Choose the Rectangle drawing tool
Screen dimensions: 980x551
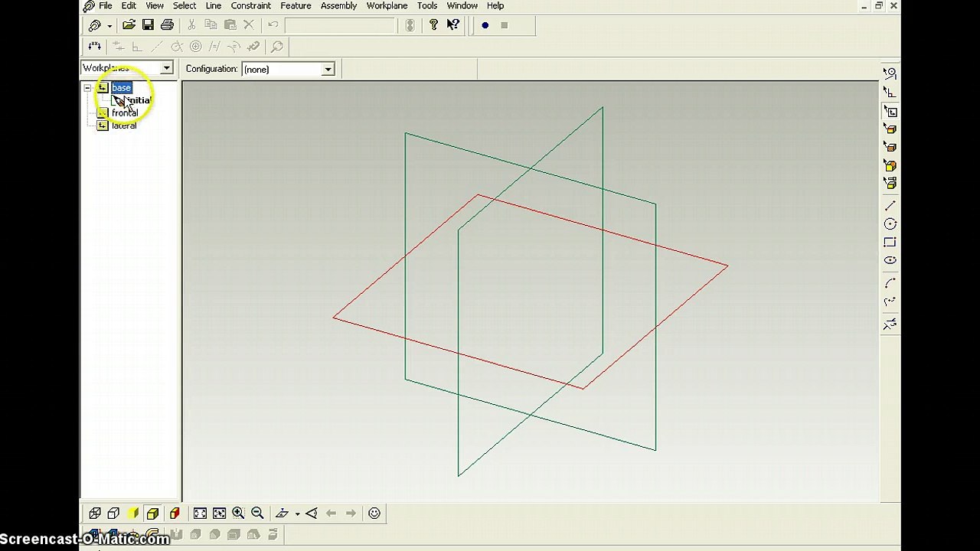(x=890, y=243)
